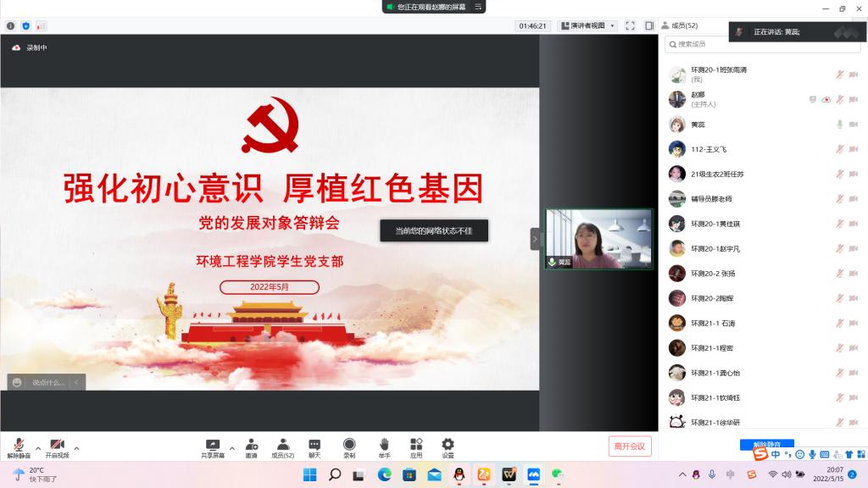868x488 pixels.
Task: Click 环测21-1程密's avatar
Action: click(x=677, y=348)
